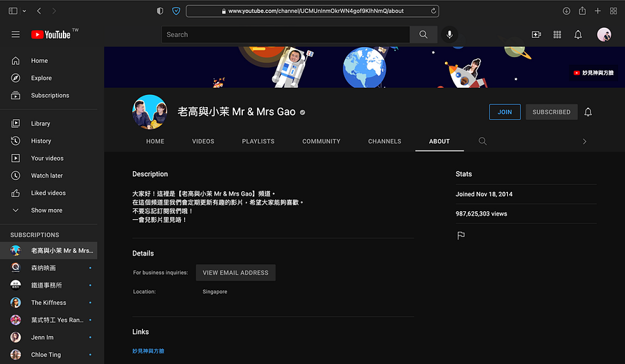
Task: Select the ABOUT tab
Action: coord(439,141)
